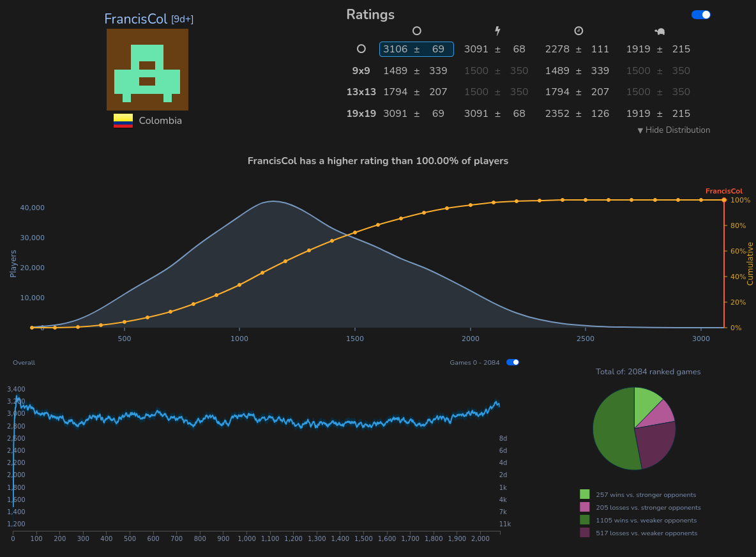The height and width of the screenshot is (557, 756).
Task: Select the 19x19 blitz 3091 ± 68 rating
Action: tap(495, 113)
